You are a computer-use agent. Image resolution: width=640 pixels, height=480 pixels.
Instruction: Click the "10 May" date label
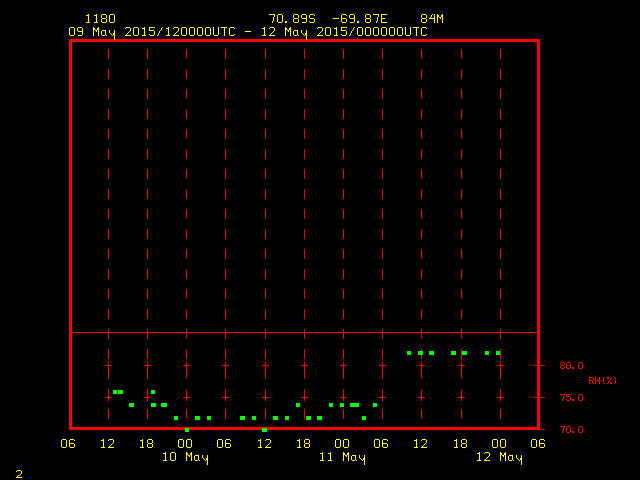point(185,457)
